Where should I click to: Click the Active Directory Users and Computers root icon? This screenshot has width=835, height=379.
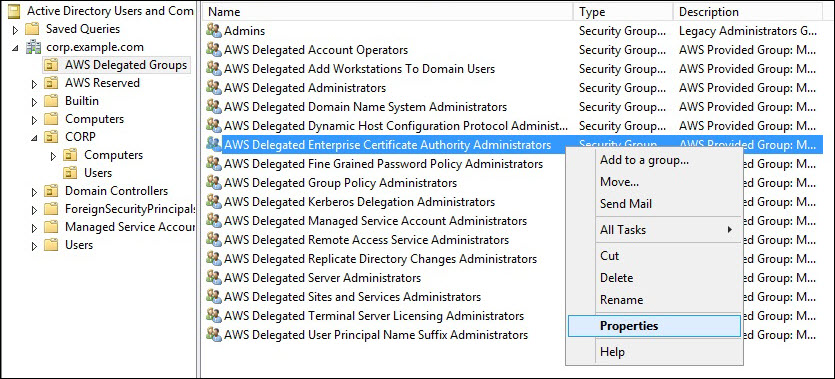click(x=14, y=11)
